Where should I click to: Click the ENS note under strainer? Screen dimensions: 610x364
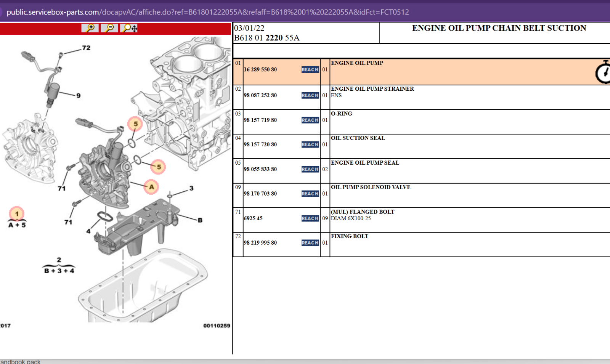(336, 95)
